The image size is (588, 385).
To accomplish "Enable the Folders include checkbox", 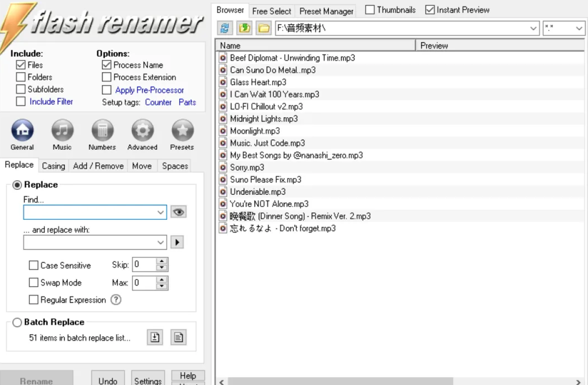I will click(x=21, y=77).
